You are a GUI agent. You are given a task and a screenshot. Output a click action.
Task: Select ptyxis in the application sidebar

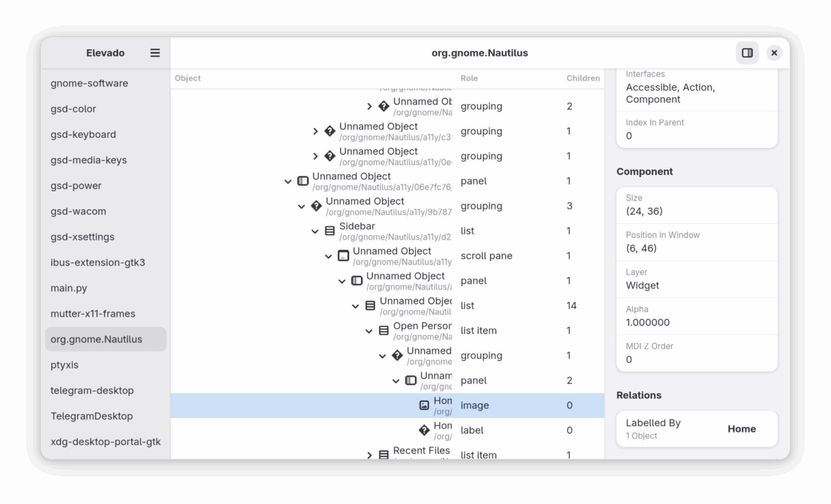65,365
